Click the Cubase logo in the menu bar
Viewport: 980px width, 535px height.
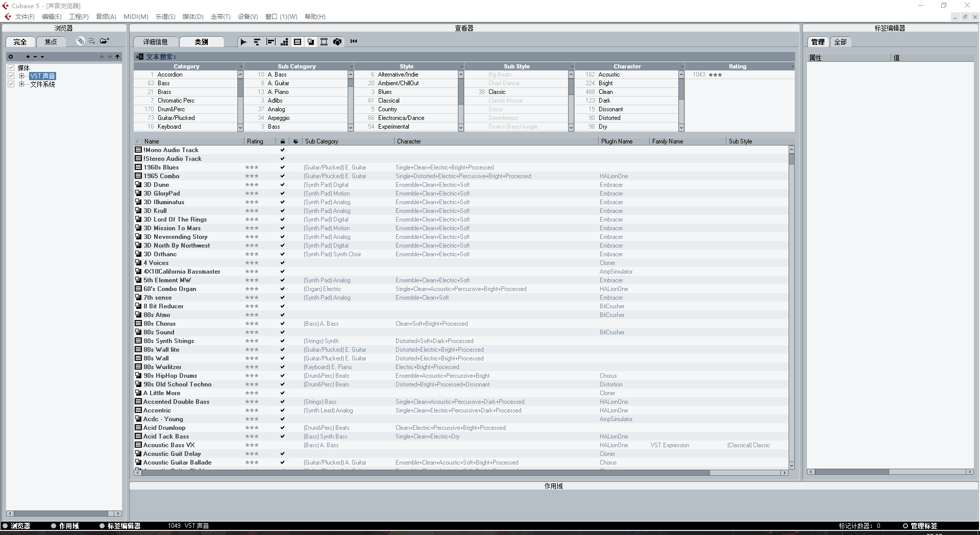[8, 17]
